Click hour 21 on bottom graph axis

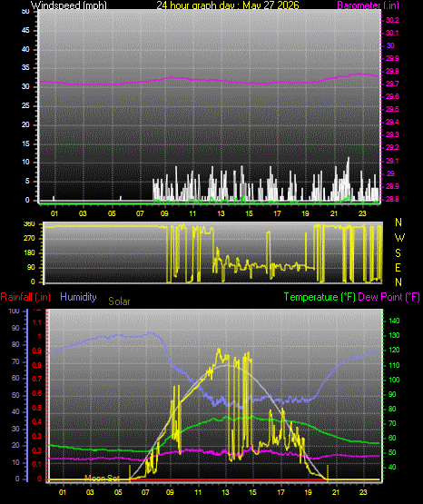coord(336,492)
